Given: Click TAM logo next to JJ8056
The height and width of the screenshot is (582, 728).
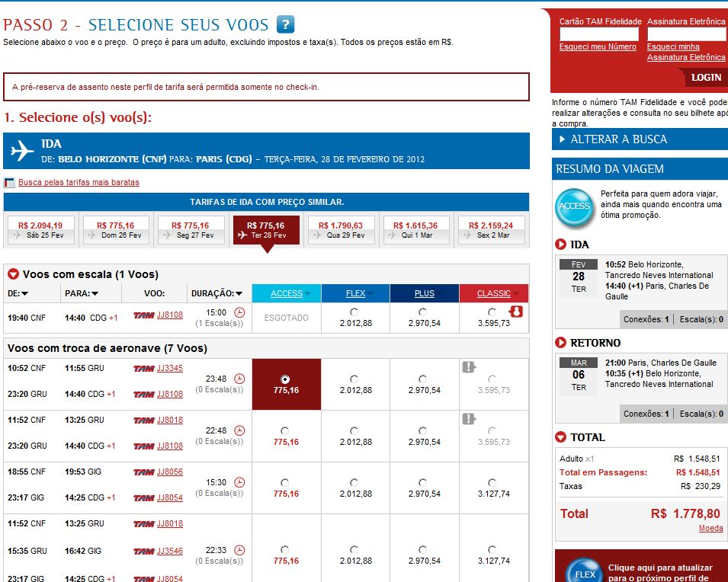Looking at the screenshot, I should (x=143, y=472).
